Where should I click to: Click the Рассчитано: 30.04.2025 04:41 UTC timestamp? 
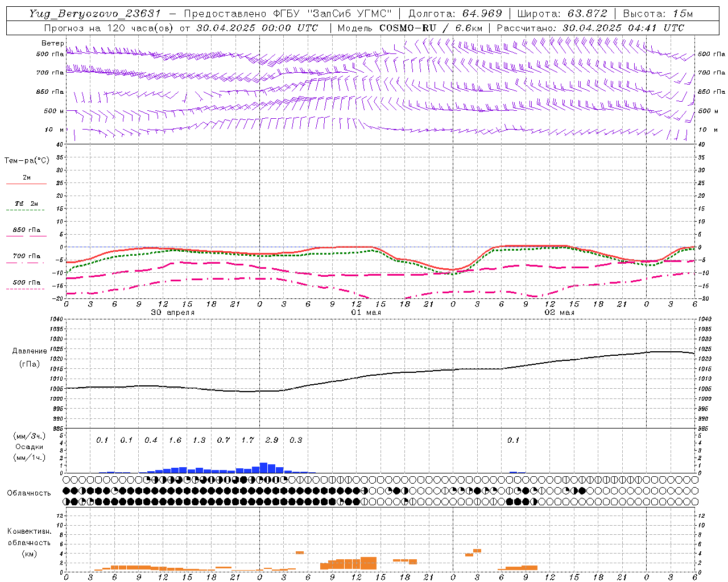pos(590,28)
